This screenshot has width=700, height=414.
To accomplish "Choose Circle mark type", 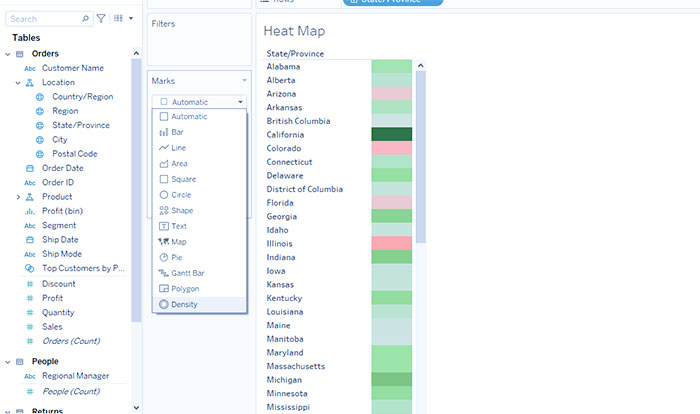I will point(199,195).
